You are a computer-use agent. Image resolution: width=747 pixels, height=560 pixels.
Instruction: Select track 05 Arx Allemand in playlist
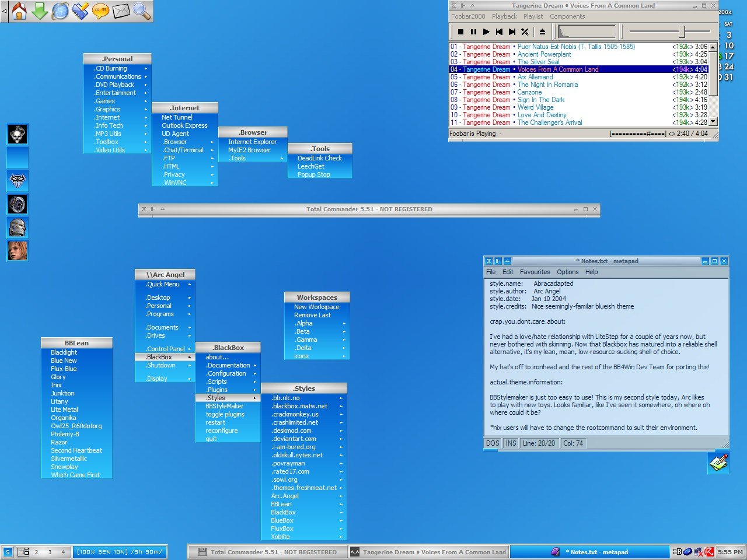tap(578, 77)
